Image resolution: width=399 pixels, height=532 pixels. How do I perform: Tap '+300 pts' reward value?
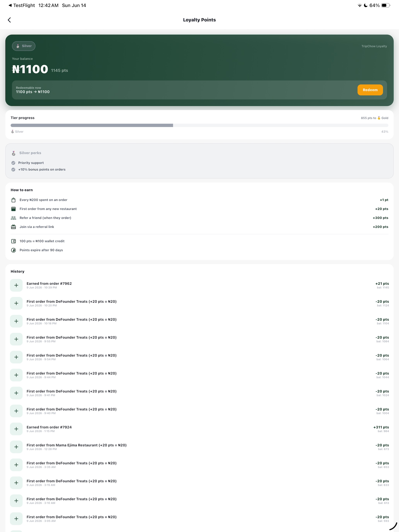pos(380,218)
